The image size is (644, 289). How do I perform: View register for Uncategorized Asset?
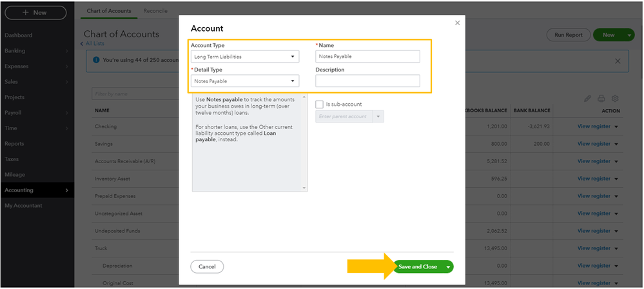[594, 214]
